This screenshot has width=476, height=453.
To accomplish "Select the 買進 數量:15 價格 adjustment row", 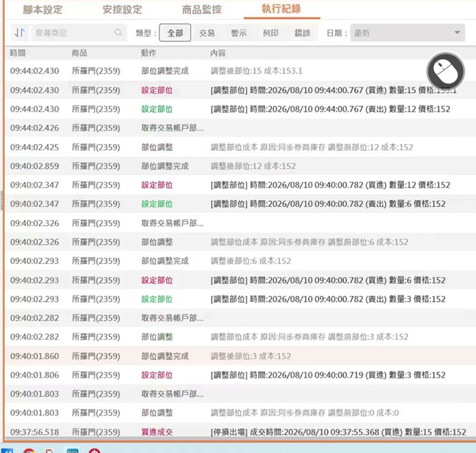I will pyautogui.click(x=334, y=90).
